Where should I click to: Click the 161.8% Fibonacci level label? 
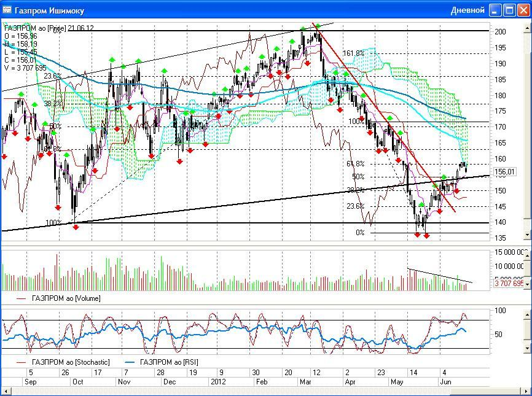coord(353,53)
